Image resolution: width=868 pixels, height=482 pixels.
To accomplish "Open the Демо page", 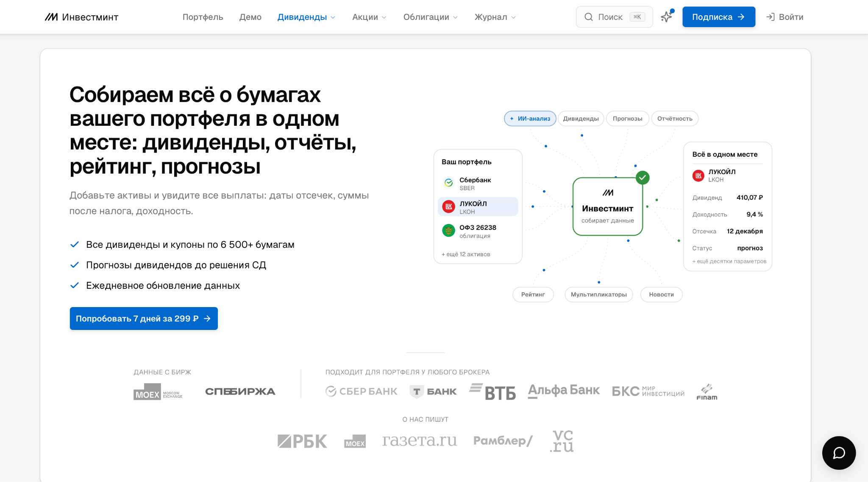I will [250, 17].
